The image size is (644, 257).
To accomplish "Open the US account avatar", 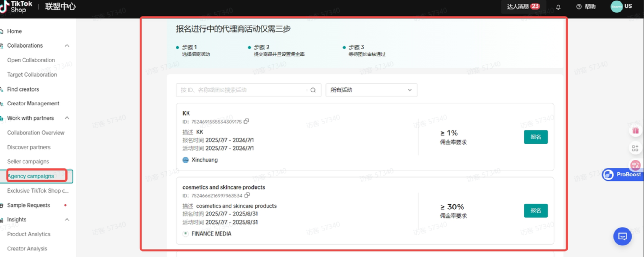I will [616, 7].
